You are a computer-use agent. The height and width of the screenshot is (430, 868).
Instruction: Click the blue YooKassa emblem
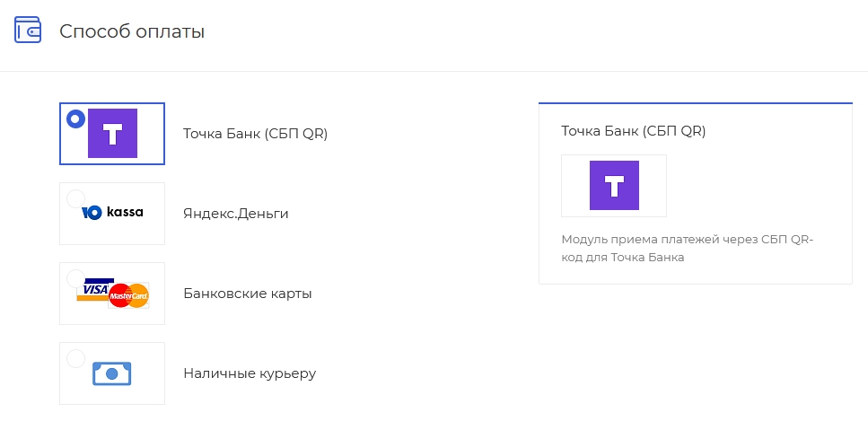[91, 213]
